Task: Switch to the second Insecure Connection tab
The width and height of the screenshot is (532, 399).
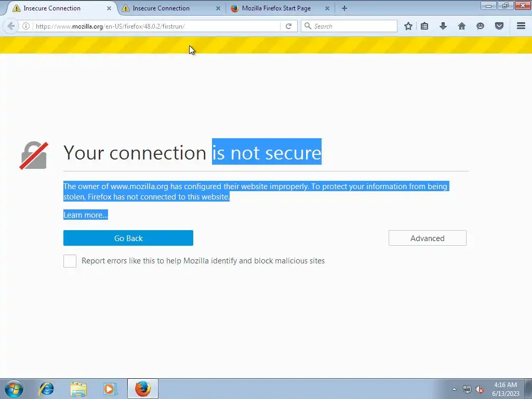Action: pyautogui.click(x=171, y=8)
